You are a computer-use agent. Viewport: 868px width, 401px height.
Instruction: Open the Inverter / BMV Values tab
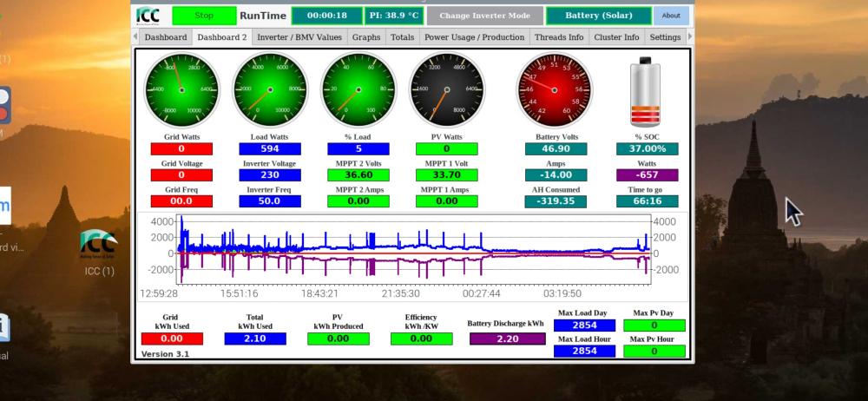point(299,37)
